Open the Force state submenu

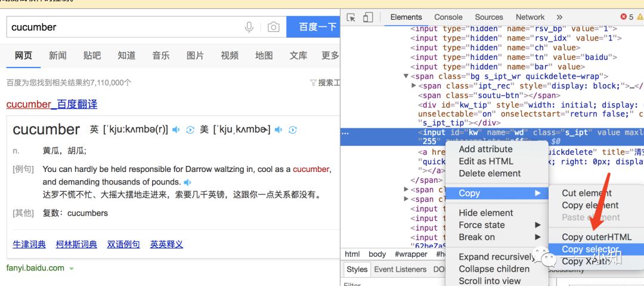pyautogui.click(x=497, y=225)
